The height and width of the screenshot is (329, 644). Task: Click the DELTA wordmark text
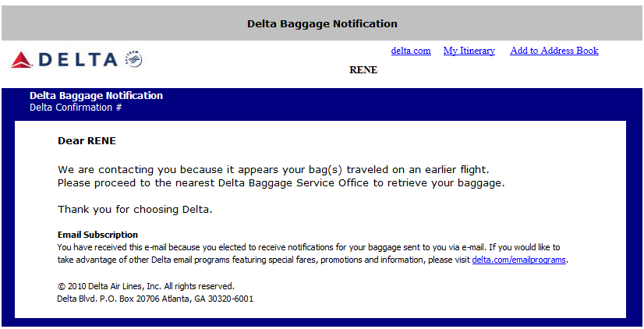pos(77,60)
